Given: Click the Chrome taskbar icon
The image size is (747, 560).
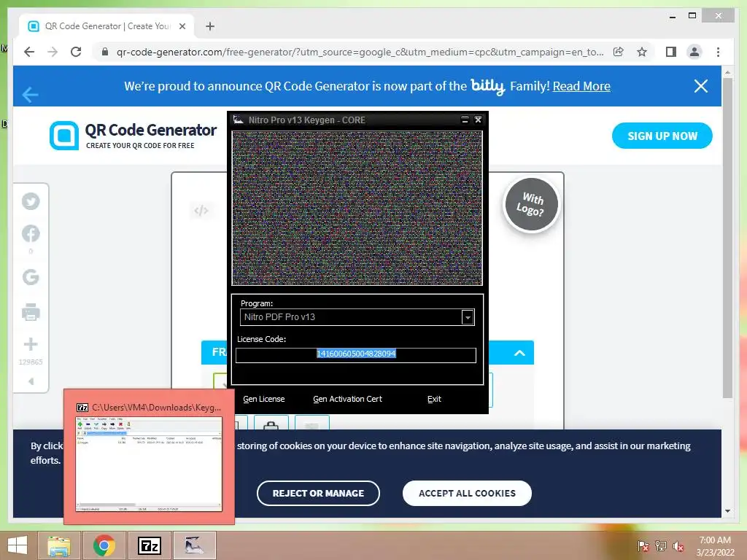Looking at the screenshot, I should 104,545.
